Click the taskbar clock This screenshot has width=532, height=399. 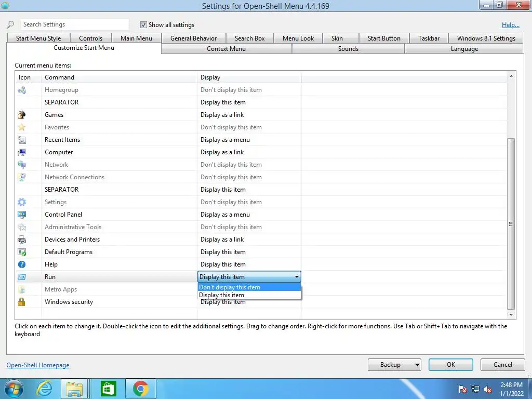(511, 389)
